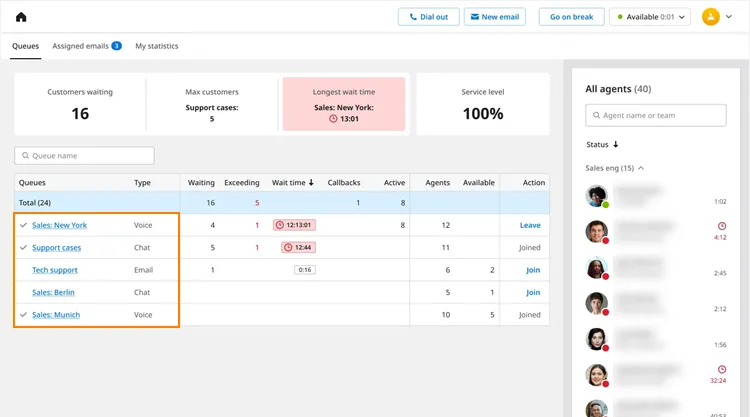Click the Exceeding column header
750x417 pixels.
[242, 183]
